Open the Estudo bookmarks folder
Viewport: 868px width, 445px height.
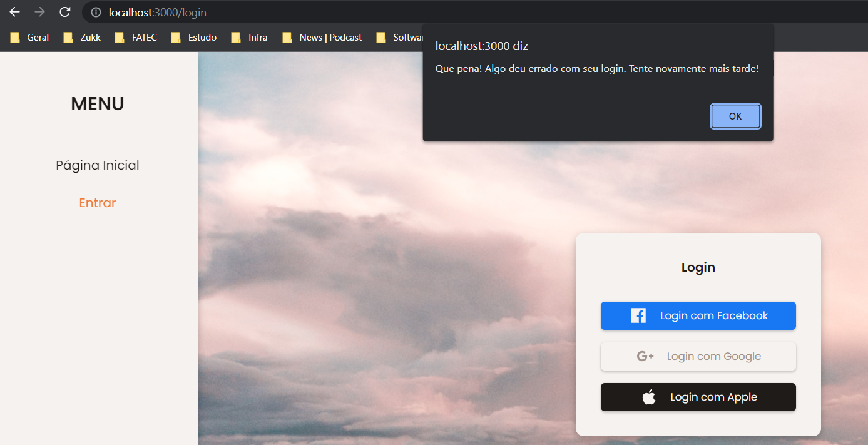click(x=194, y=37)
